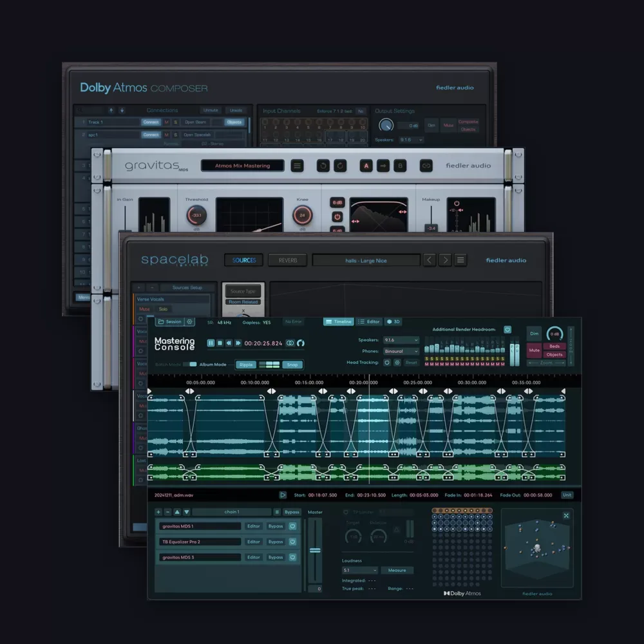644x644 pixels.
Task: Click the Unit button in clip info bar
Action: tap(567, 495)
